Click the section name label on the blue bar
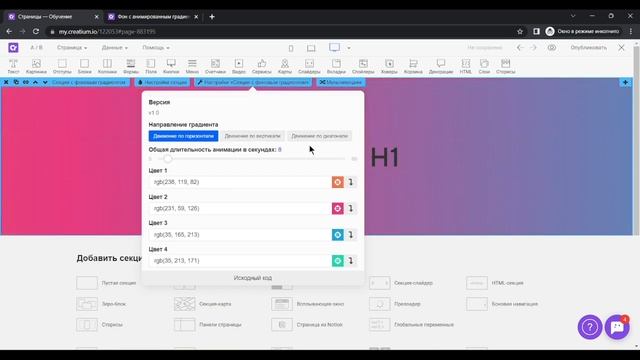This screenshot has height=360, width=640. click(x=89, y=82)
